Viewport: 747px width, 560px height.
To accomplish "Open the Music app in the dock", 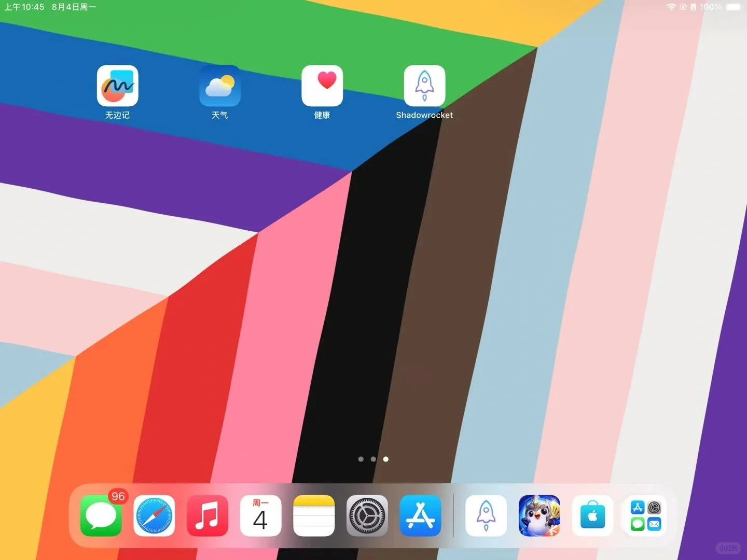I will pos(208,516).
